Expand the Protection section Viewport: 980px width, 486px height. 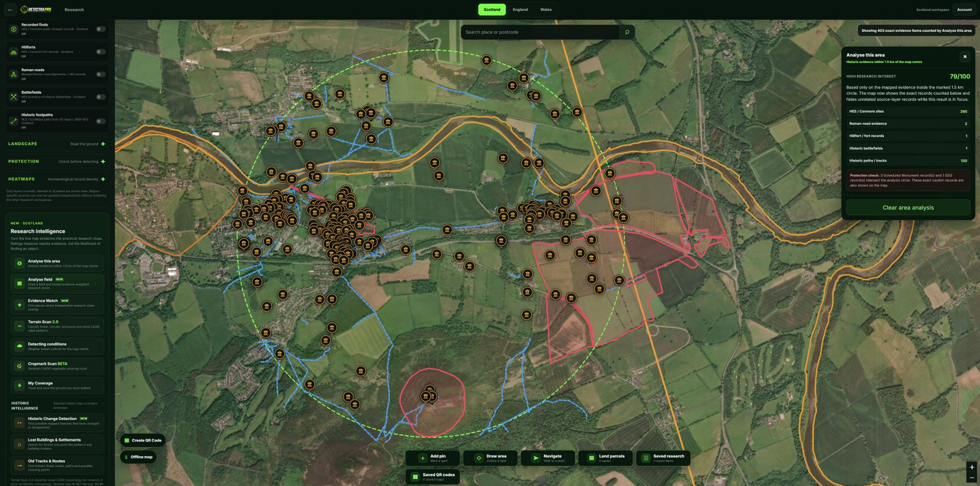[x=56, y=162]
